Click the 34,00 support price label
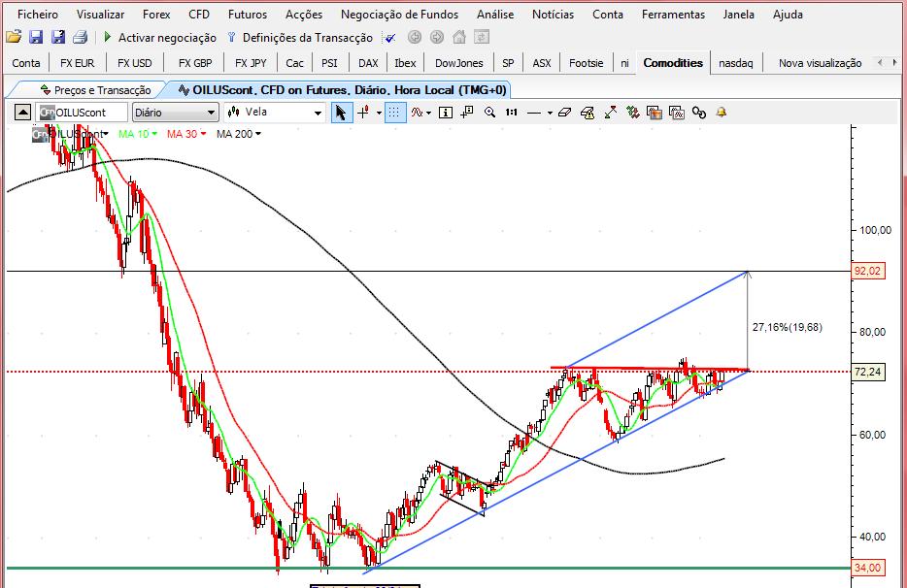Screen dimensions: 907x588 pyautogui.click(x=868, y=568)
